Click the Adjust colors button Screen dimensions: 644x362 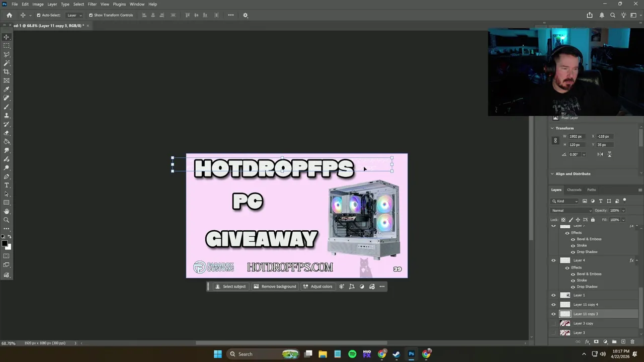(x=317, y=287)
